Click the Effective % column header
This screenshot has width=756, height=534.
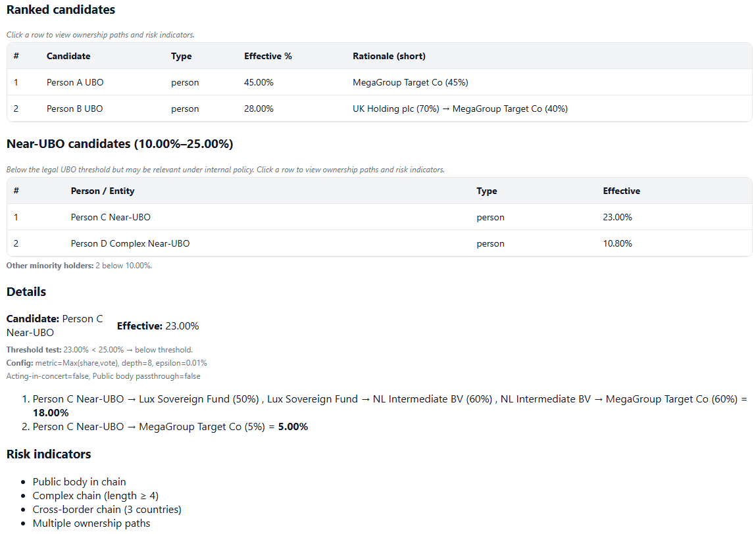point(268,56)
